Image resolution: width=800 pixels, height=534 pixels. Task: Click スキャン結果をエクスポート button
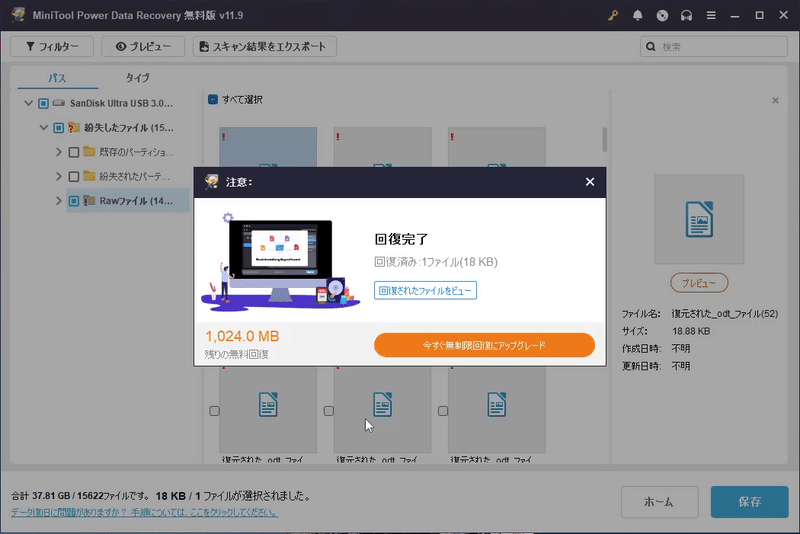pos(264,46)
